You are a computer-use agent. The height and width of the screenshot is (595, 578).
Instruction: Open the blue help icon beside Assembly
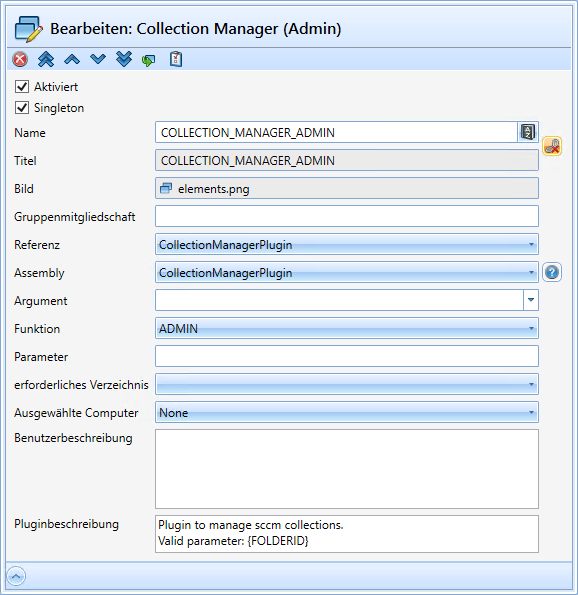point(552,272)
